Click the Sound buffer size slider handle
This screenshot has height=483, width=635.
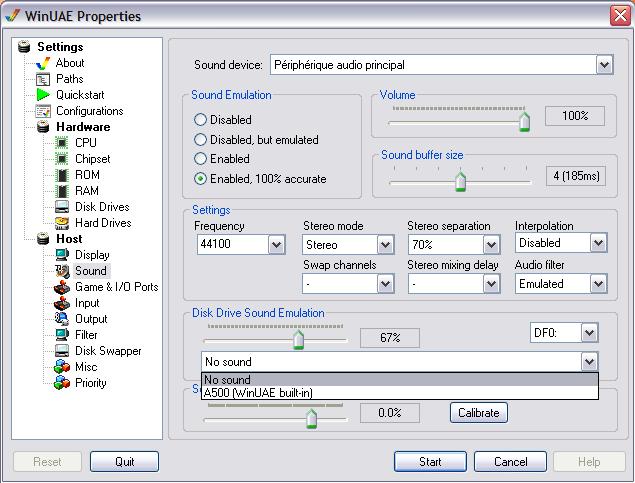click(x=460, y=181)
